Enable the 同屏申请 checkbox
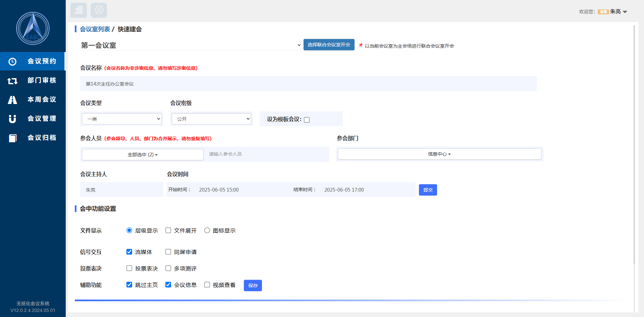This screenshot has width=644, height=317. [168, 252]
